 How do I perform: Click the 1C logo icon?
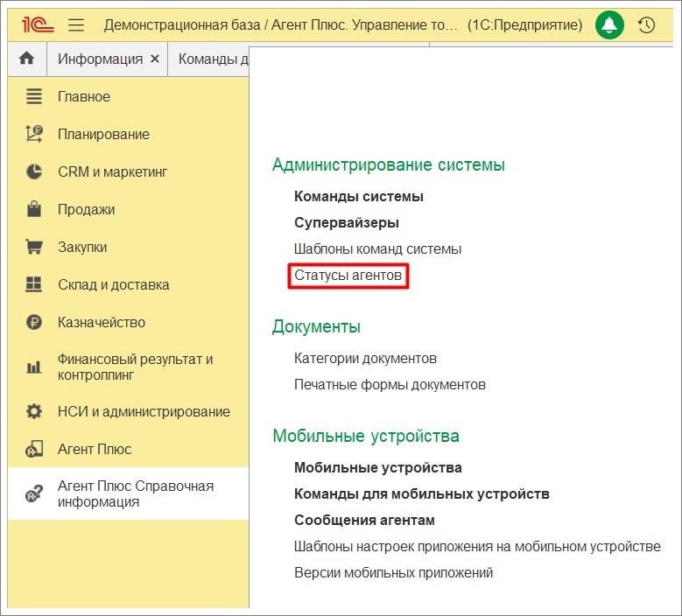pos(38,24)
